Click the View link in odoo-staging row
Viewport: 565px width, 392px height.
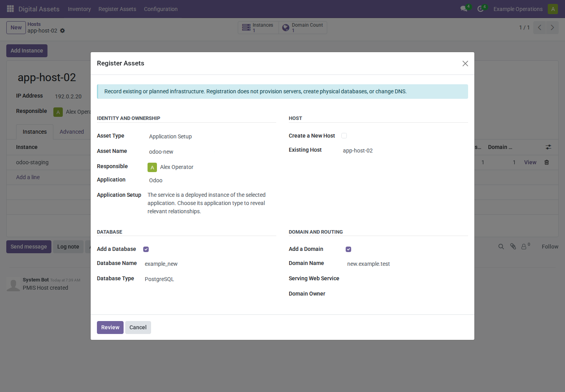coord(530,162)
